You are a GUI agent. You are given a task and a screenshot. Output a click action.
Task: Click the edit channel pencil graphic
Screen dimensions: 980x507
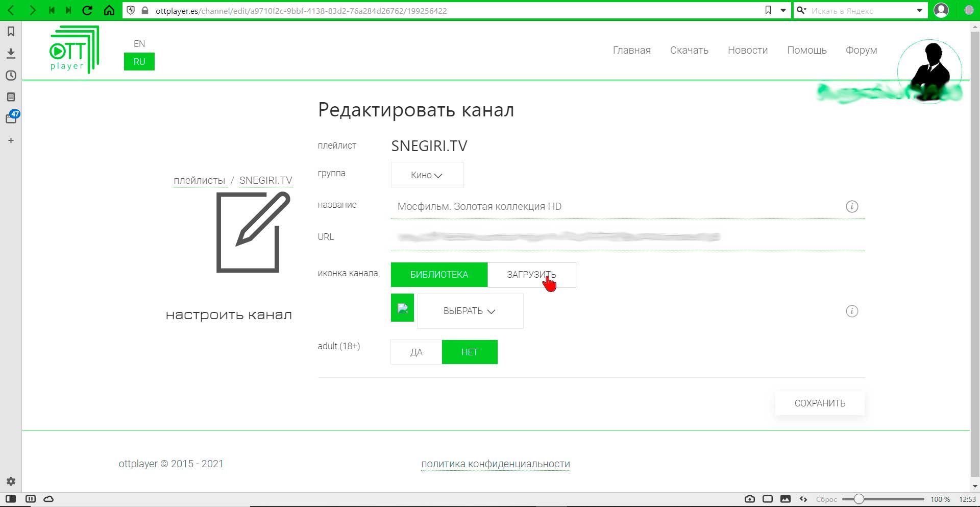[x=253, y=232]
